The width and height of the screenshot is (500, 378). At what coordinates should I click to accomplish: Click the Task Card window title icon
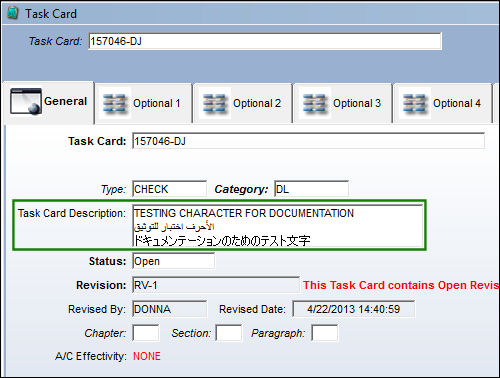pyautogui.click(x=13, y=13)
